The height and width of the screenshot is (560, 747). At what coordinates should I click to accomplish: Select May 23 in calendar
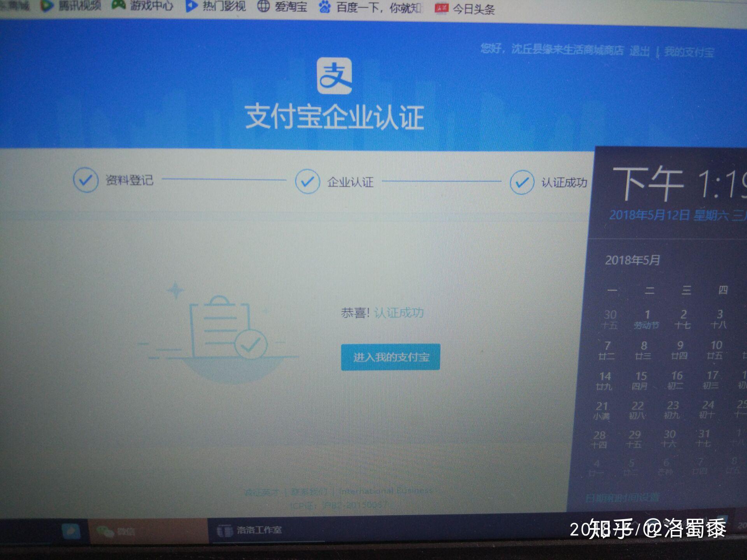(x=672, y=410)
